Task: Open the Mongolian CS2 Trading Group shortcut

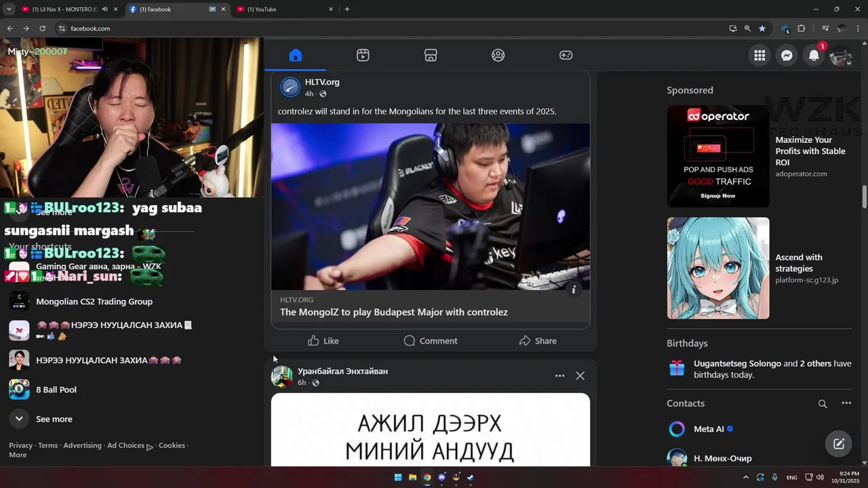Action: point(94,302)
